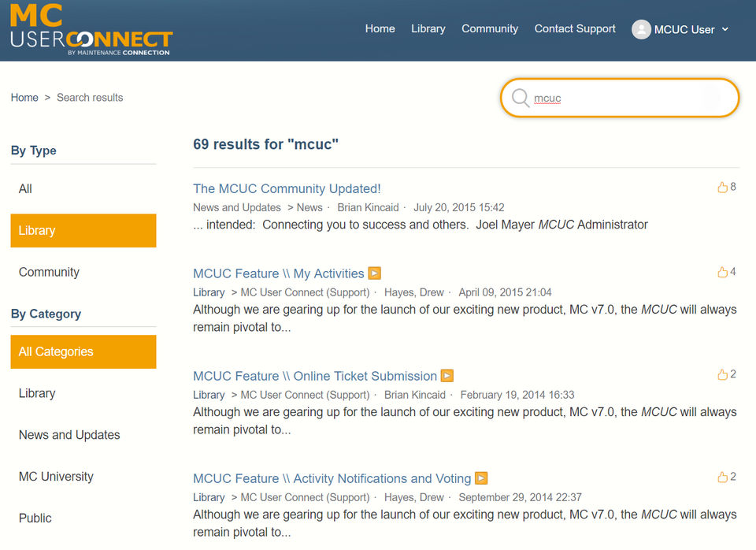Click video icon beside Activity Notifications and Voting
This screenshot has height=550, width=756.
[481, 478]
